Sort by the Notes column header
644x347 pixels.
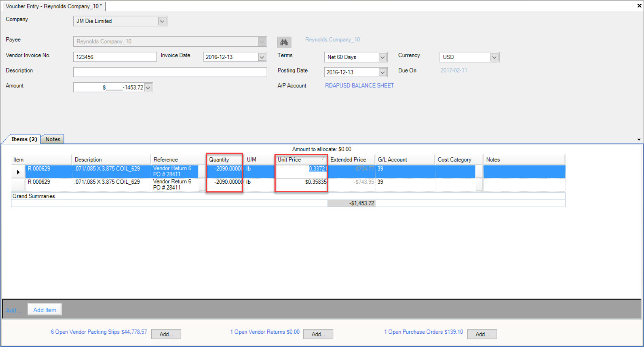point(524,159)
